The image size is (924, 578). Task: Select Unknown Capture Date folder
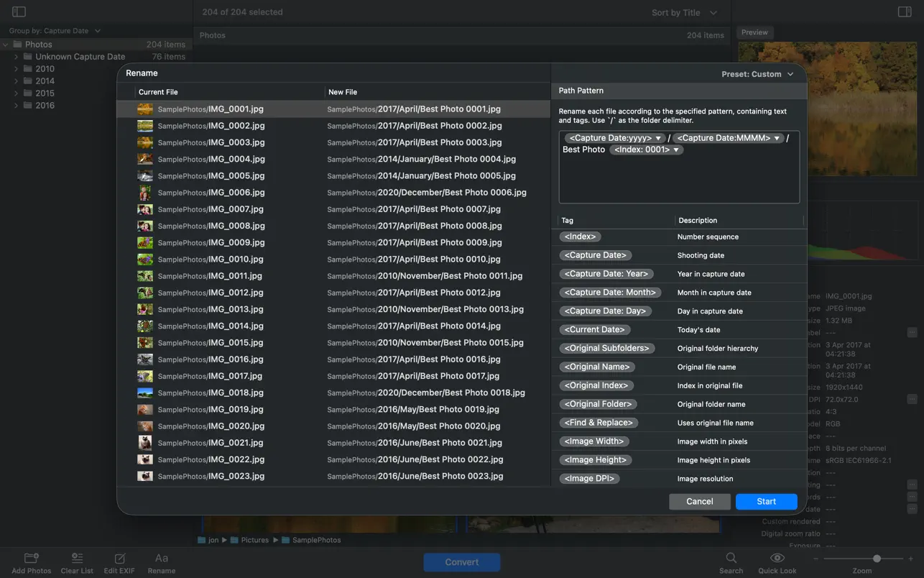tap(80, 57)
